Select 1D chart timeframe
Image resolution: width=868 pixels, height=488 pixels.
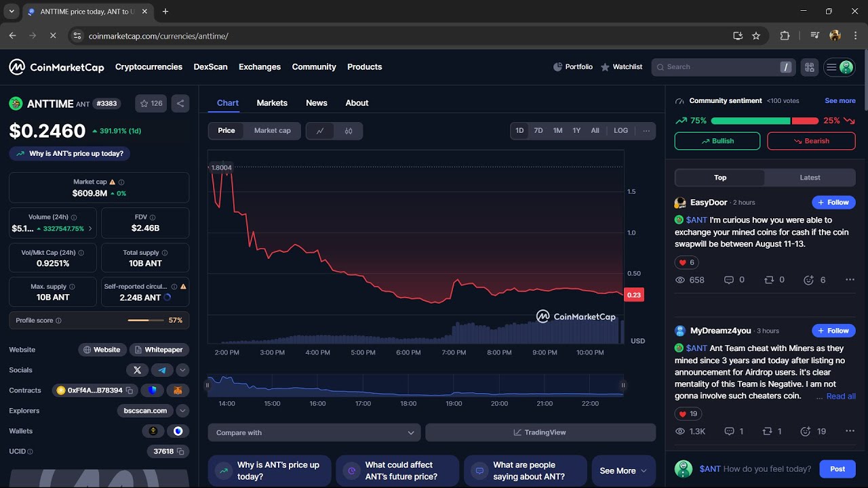coord(519,131)
